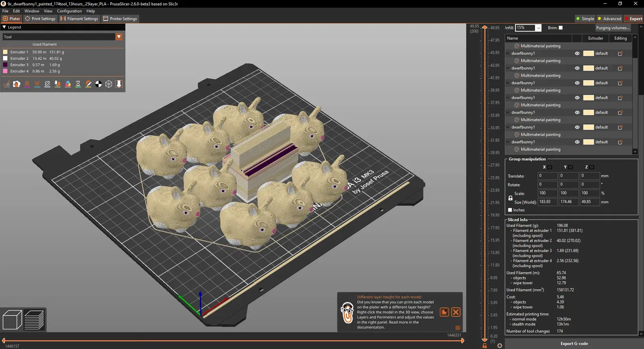Open the Configuration menu

[x=69, y=11]
